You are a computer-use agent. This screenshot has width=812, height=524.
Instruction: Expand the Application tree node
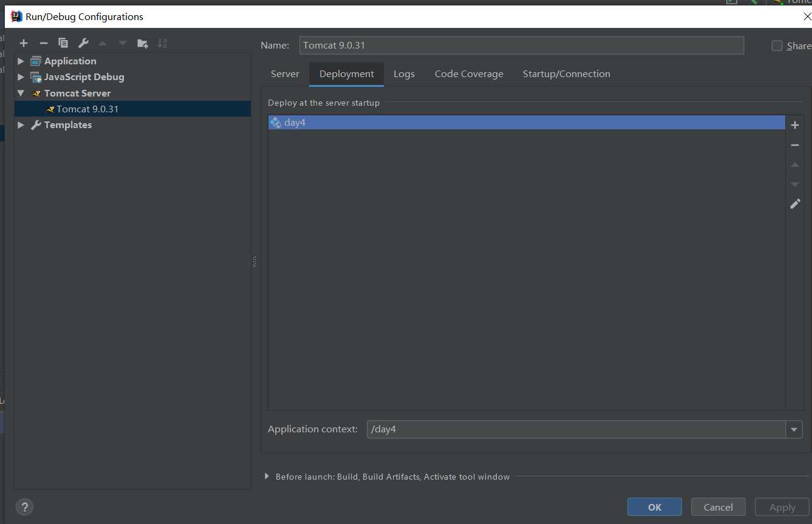21,61
